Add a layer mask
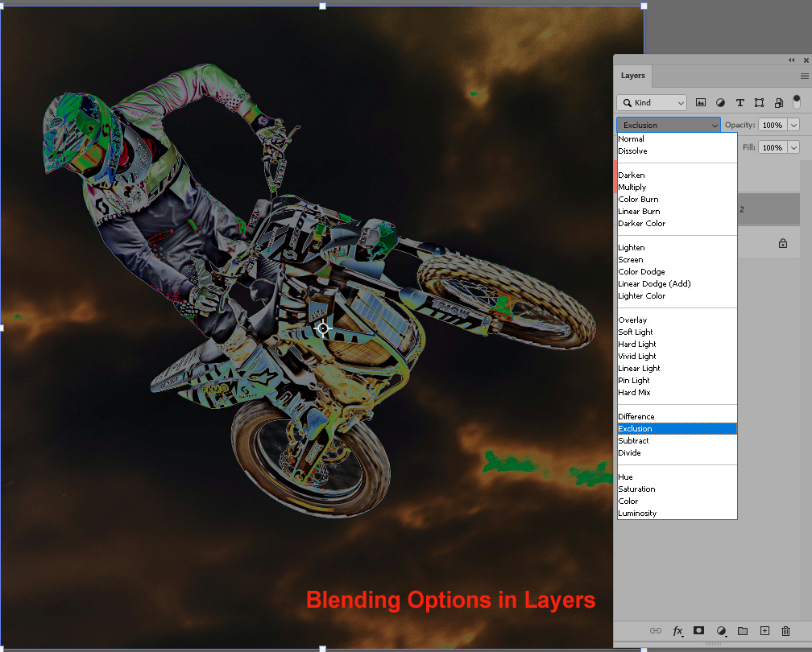The height and width of the screenshot is (652, 812). (x=699, y=631)
